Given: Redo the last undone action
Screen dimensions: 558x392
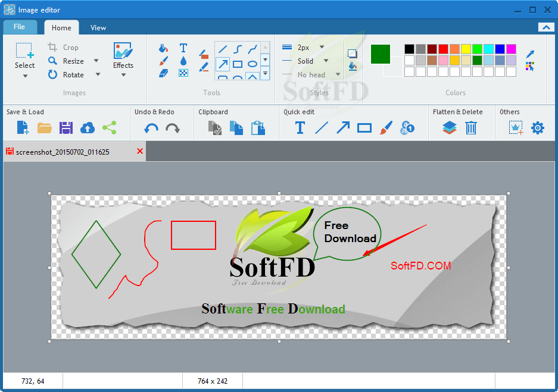Looking at the screenshot, I should 173,128.
